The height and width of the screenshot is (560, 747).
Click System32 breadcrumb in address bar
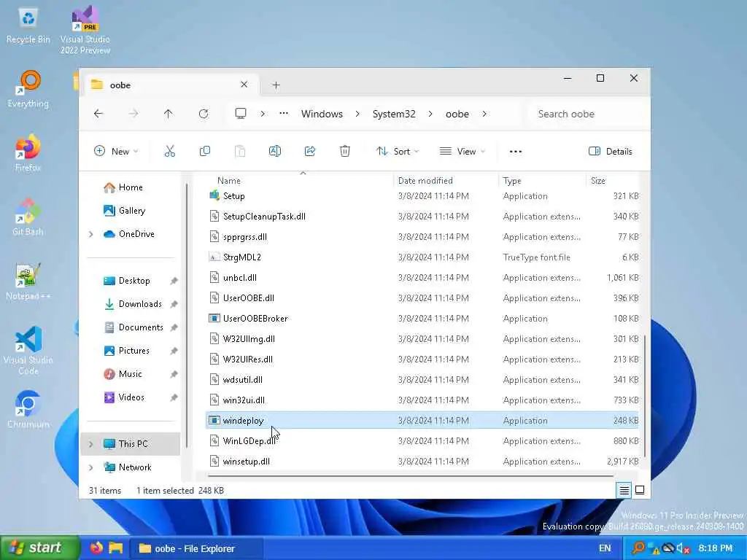pyautogui.click(x=394, y=114)
